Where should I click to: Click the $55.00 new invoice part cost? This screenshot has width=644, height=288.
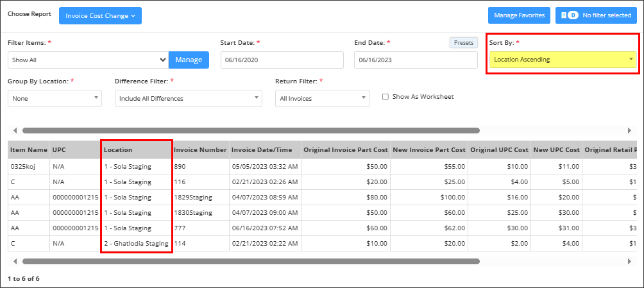[x=455, y=166]
